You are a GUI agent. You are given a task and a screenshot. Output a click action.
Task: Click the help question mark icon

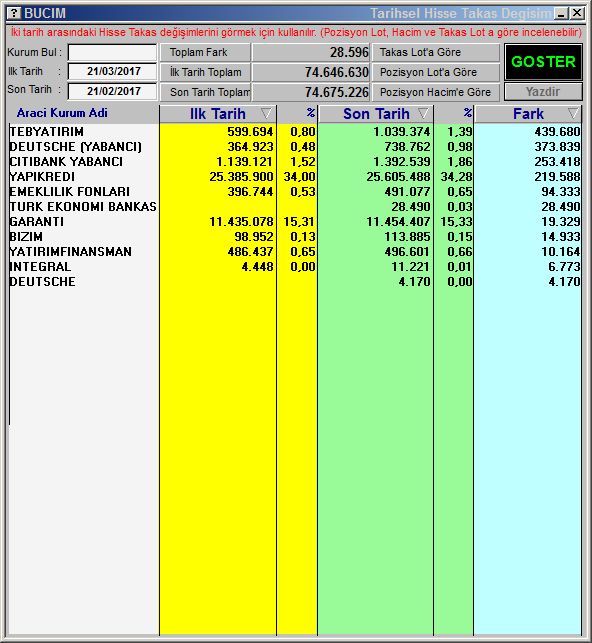[14, 13]
